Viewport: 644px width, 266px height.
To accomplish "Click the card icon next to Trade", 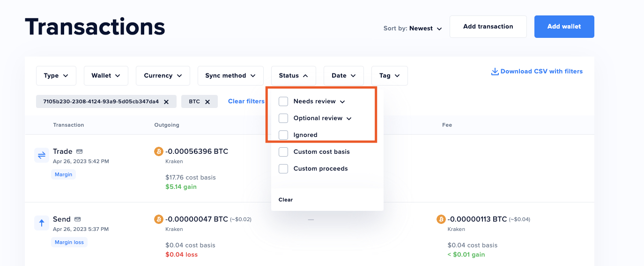I will [80, 151].
